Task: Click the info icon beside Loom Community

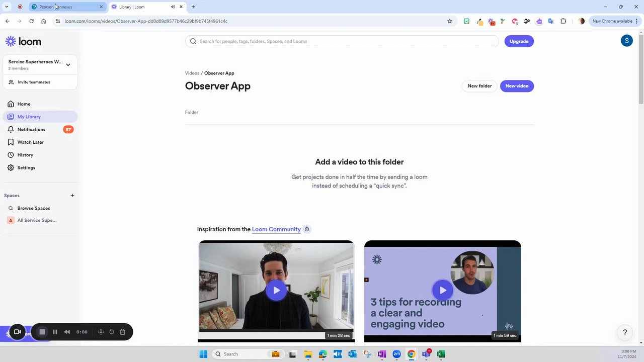Action: [x=307, y=229]
